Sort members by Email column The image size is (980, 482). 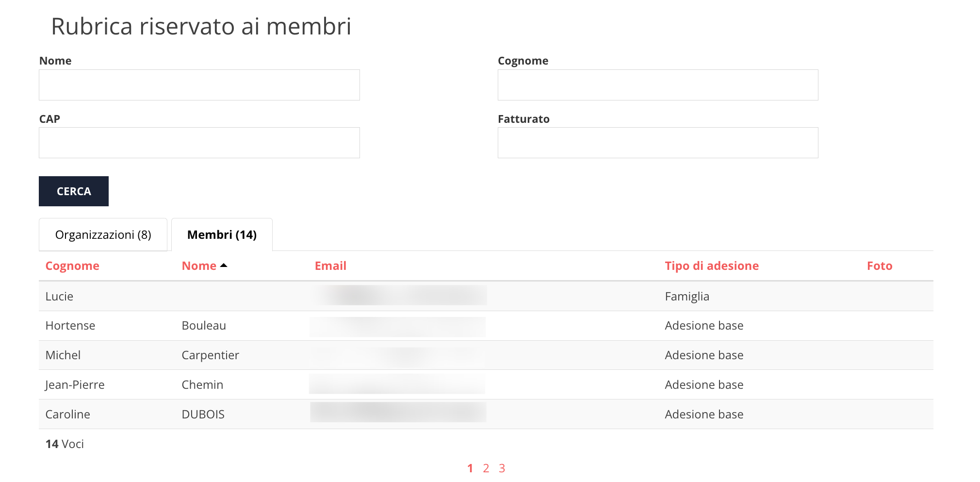click(330, 266)
